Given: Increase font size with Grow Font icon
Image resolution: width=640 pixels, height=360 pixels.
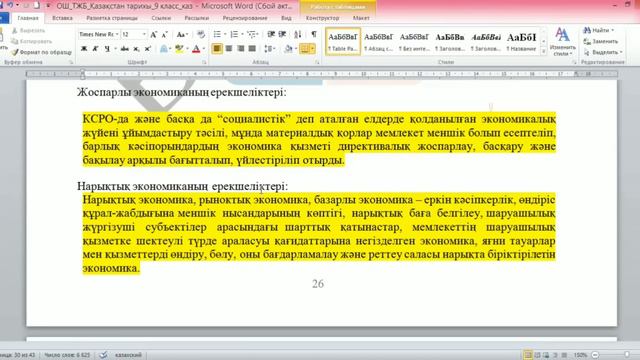Looking at the screenshot, I should 153,35.
